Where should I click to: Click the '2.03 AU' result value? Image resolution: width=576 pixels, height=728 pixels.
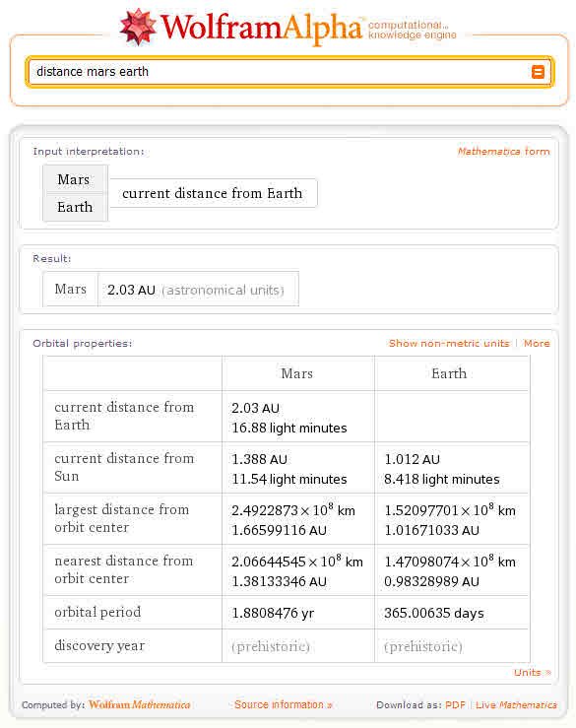tap(131, 290)
